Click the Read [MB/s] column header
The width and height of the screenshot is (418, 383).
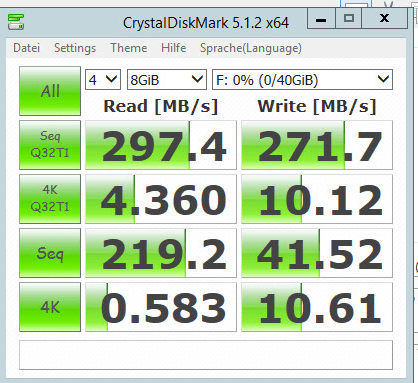pos(161,106)
